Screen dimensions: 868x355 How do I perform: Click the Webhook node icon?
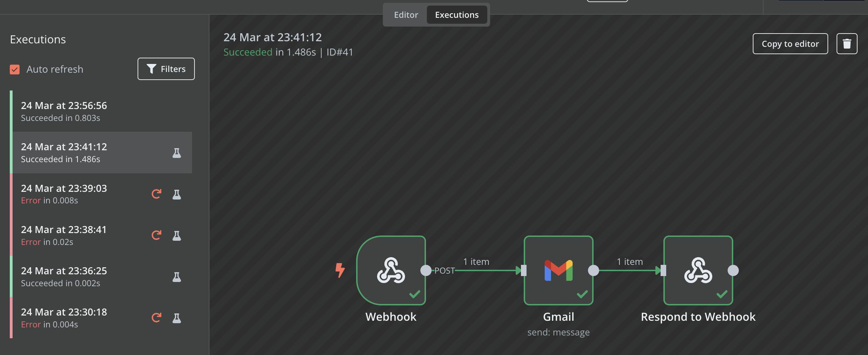click(x=391, y=270)
